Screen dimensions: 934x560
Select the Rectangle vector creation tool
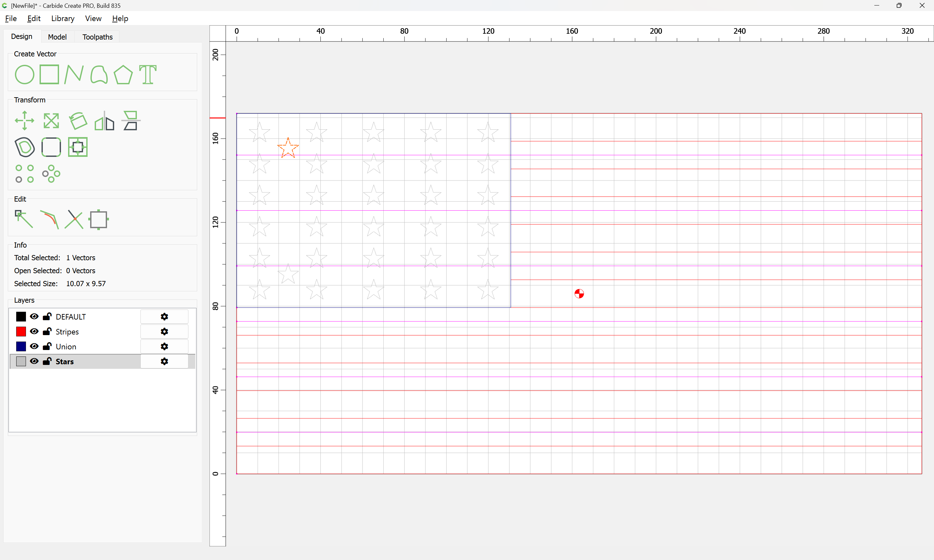pos(49,74)
